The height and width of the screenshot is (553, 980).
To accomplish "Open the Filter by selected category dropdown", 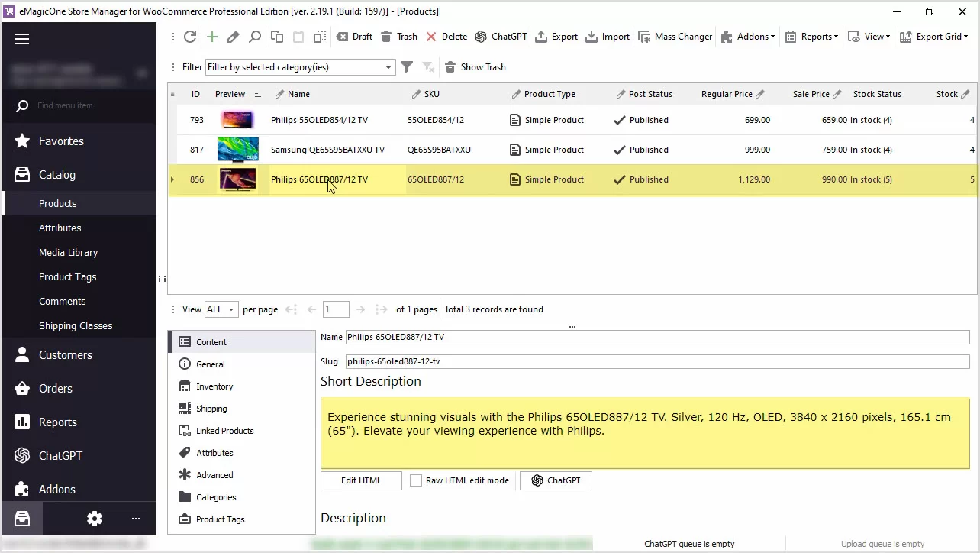I will (388, 67).
